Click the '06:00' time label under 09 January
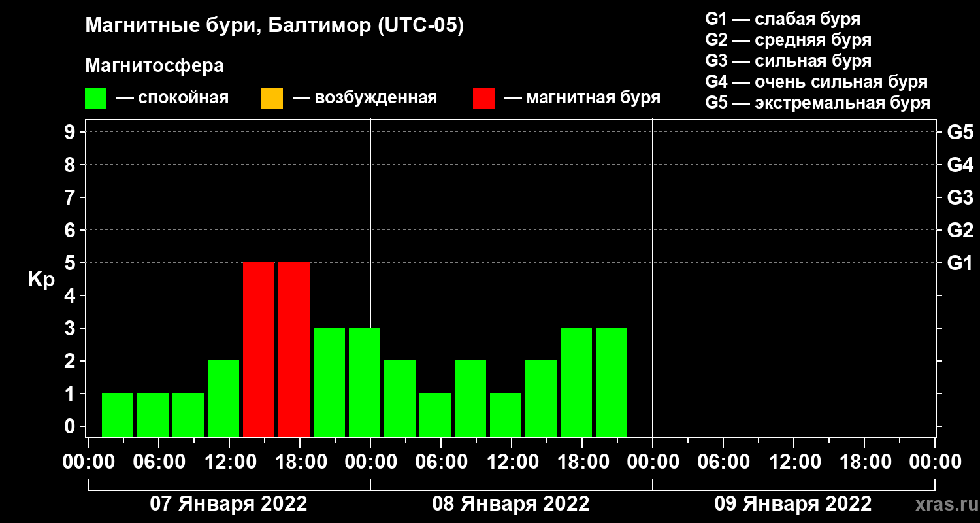The height and width of the screenshot is (523, 980). click(723, 462)
